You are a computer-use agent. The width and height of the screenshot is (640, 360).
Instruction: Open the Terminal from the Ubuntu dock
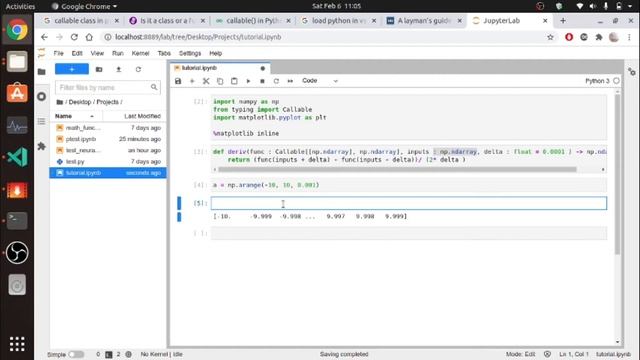(17, 220)
